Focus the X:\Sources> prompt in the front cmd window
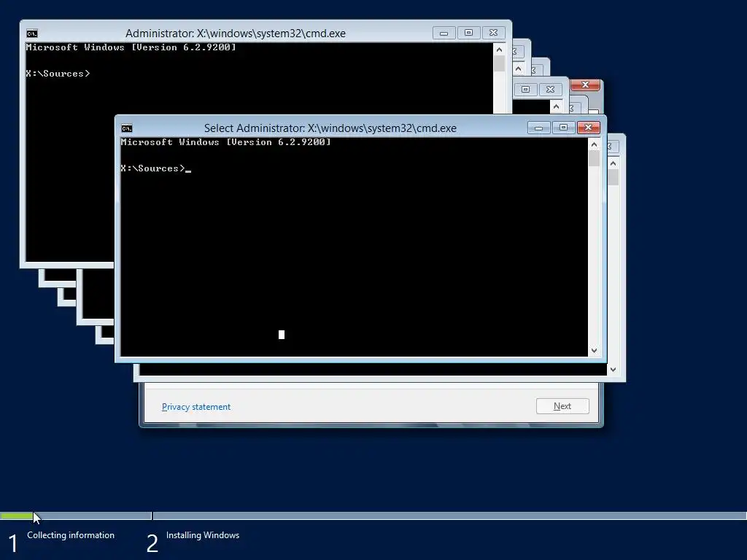The height and width of the screenshot is (560, 747). tap(153, 168)
